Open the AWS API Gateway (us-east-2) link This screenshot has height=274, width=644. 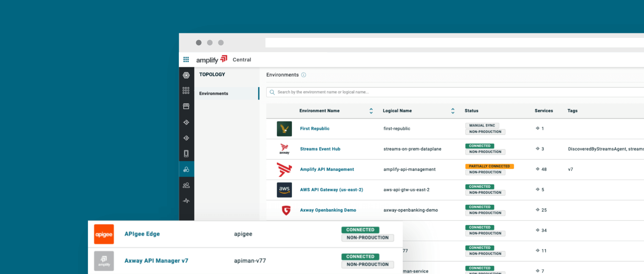coord(332,190)
